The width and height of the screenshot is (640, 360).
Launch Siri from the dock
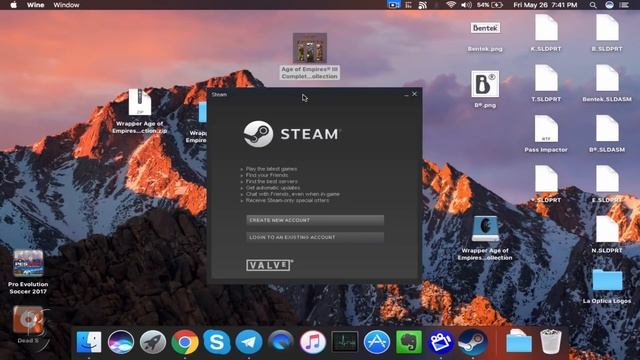click(121, 342)
